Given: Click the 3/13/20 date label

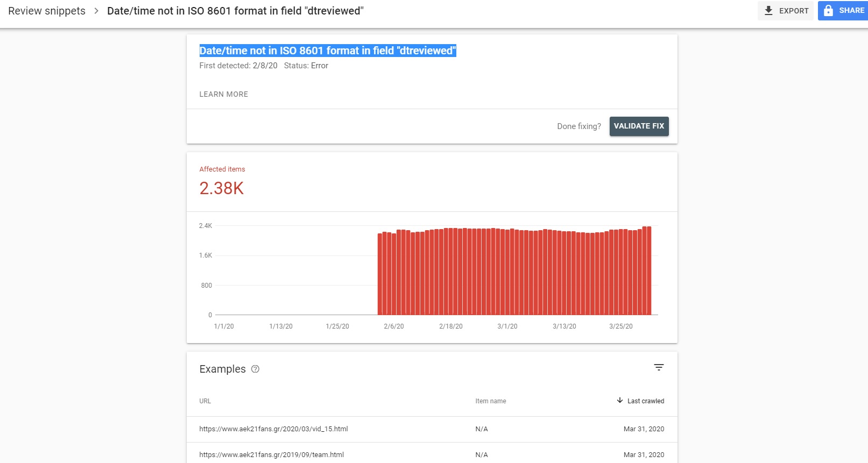Looking at the screenshot, I should [564, 326].
